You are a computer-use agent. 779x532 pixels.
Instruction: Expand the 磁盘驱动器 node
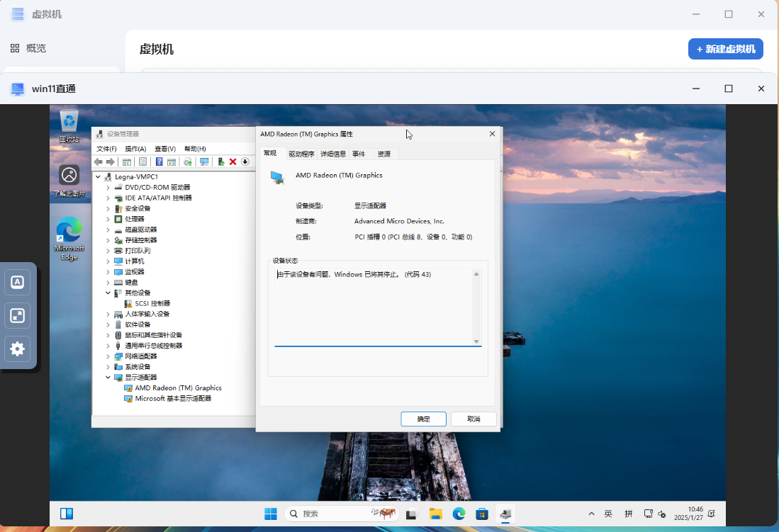click(108, 230)
